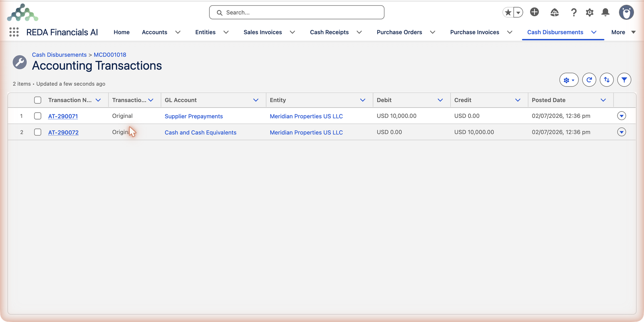Open the setup gear icon
Image resolution: width=644 pixels, height=322 pixels.
point(590,12)
